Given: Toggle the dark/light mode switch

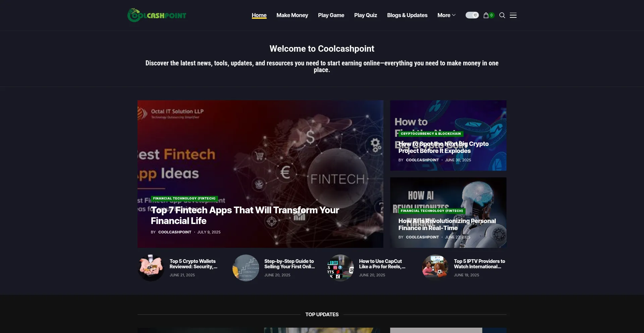Looking at the screenshot, I should click(x=472, y=15).
